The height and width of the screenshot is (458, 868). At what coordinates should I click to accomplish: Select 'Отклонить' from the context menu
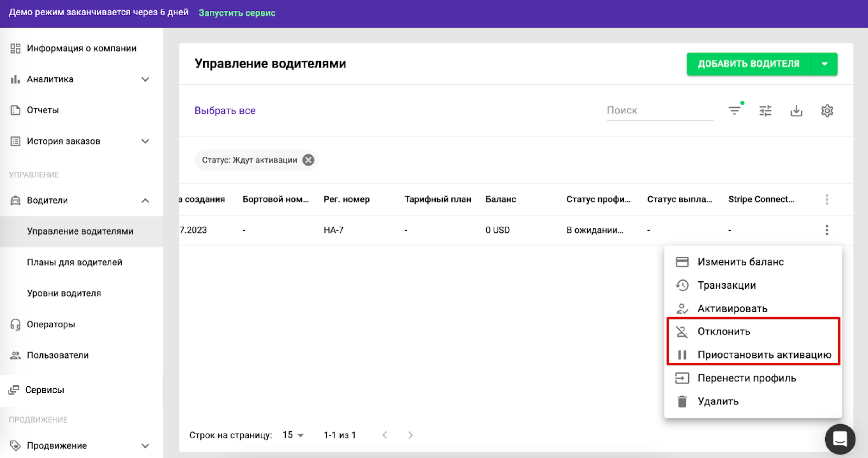click(724, 331)
